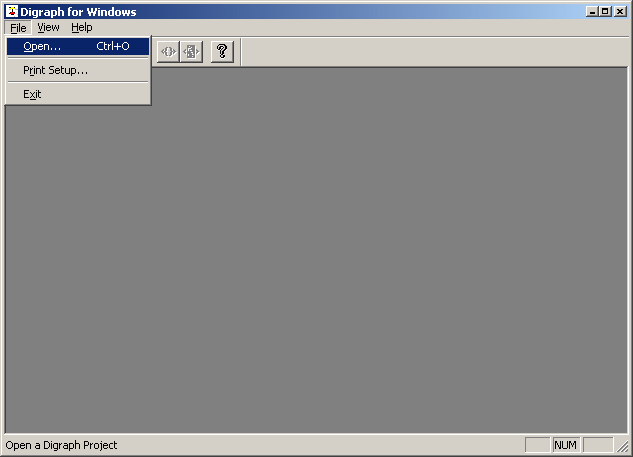The width and height of the screenshot is (633, 457).
Task: Open the File menu
Action: pos(18,28)
